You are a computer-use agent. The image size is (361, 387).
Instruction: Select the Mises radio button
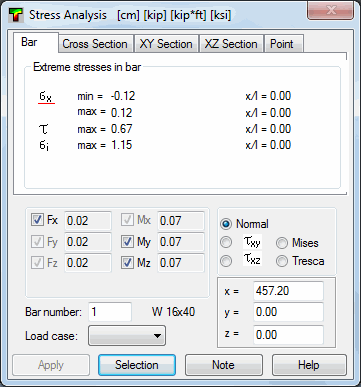282,243
